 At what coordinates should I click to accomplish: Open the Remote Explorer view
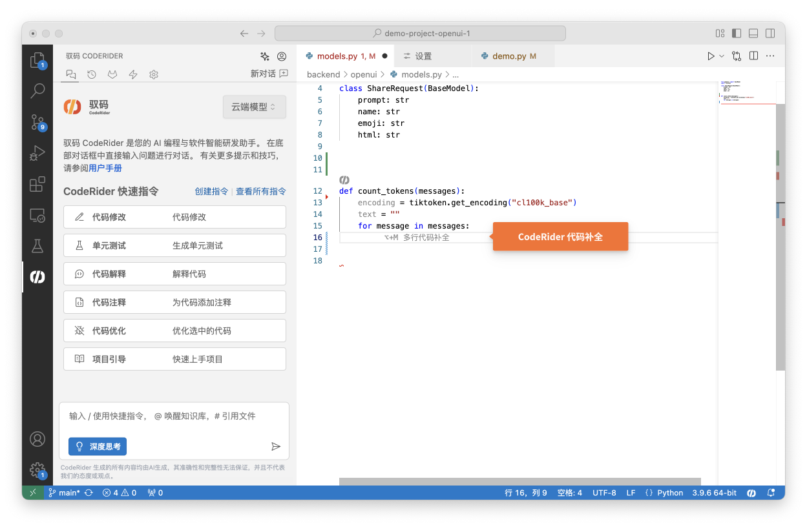tap(37, 215)
